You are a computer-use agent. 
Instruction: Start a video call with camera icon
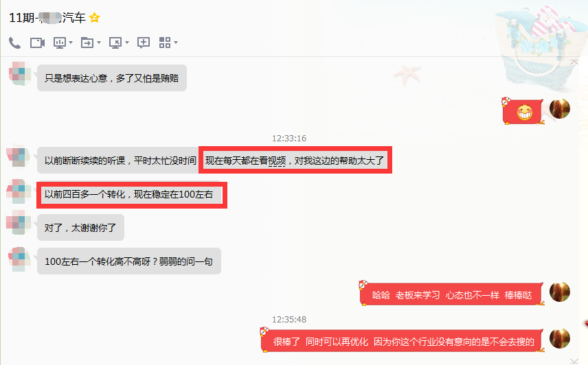point(37,43)
